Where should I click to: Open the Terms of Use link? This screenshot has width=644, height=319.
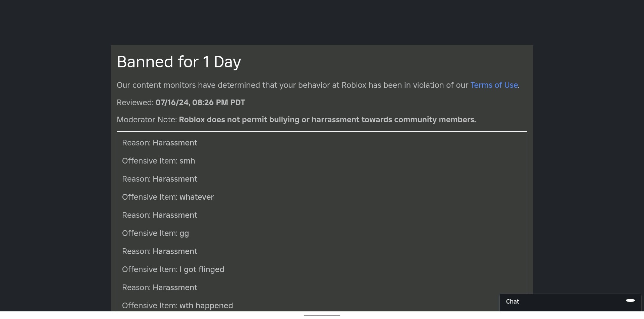pyautogui.click(x=494, y=85)
